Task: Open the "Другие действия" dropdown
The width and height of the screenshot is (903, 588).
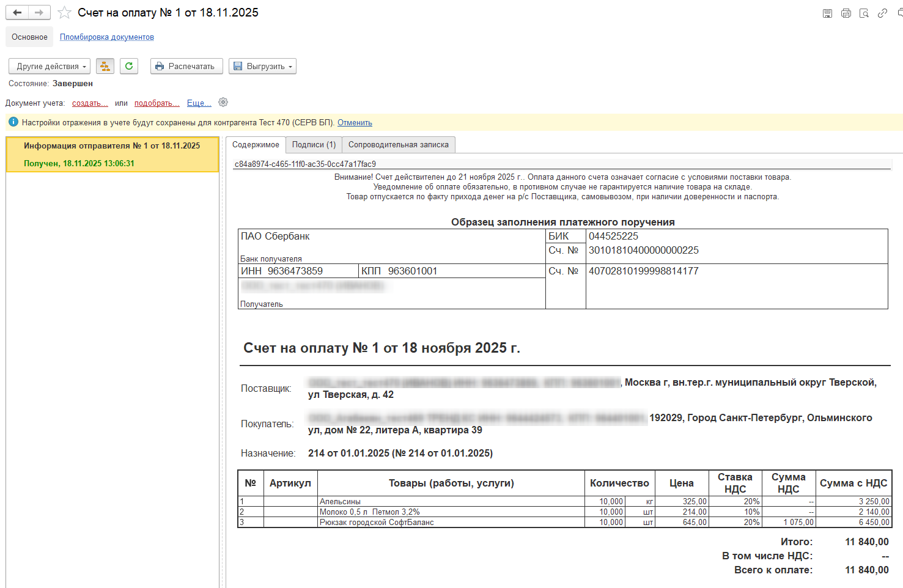Action: coord(50,66)
